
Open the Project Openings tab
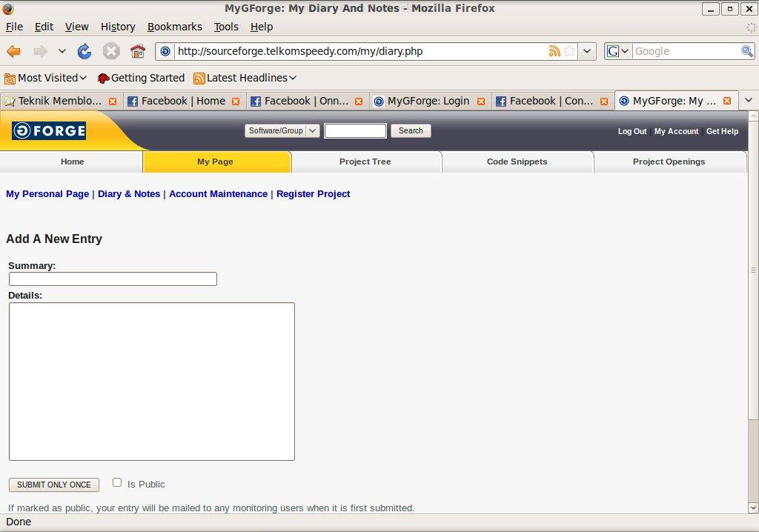coord(669,162)
